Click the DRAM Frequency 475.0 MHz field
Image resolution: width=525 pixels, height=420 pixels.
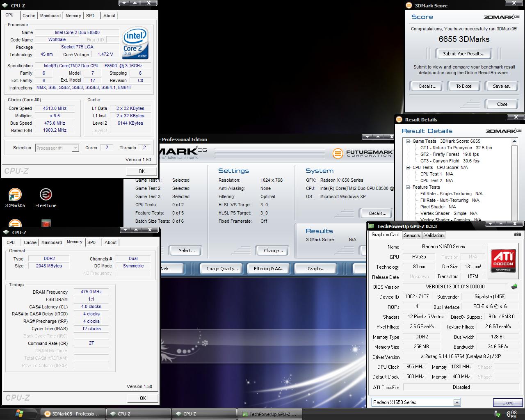91,292
